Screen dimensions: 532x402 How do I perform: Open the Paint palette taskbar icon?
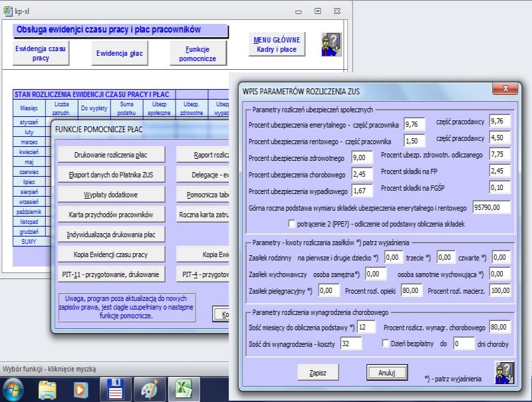click(x=150, y=388)
